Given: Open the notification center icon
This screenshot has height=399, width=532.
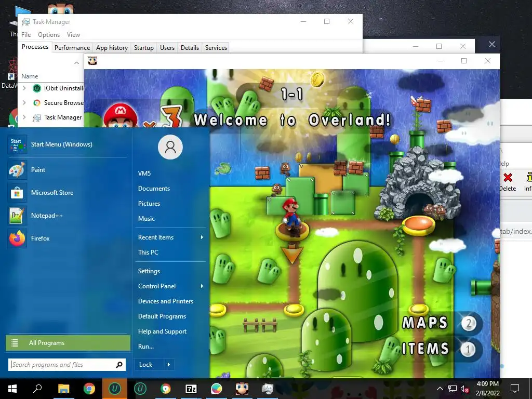Looking at the screenshot, I should coord(515,389).
